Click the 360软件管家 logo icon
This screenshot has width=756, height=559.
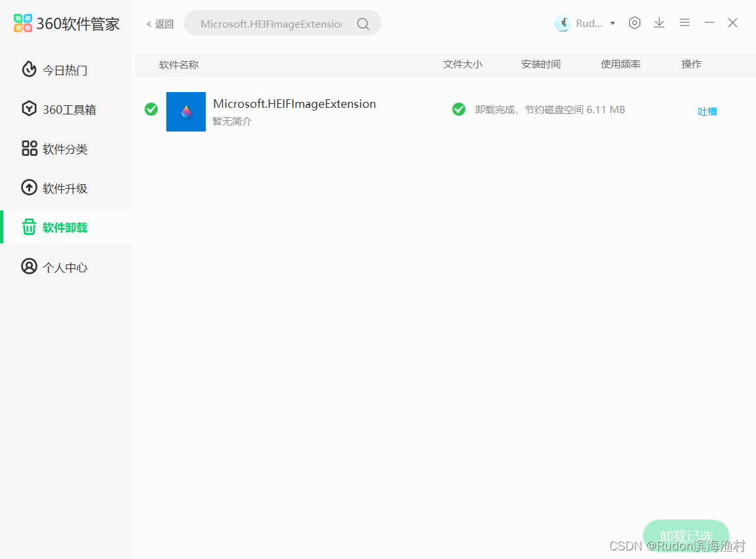22,23
